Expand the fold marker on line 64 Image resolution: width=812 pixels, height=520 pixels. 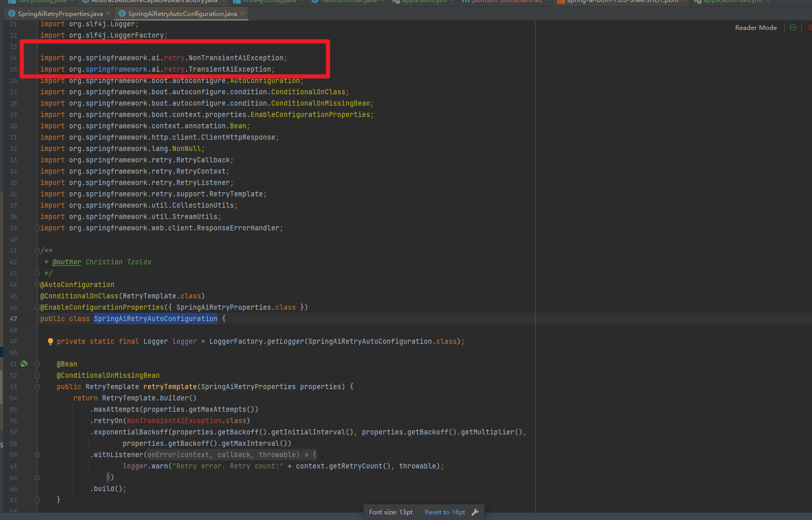37,477
